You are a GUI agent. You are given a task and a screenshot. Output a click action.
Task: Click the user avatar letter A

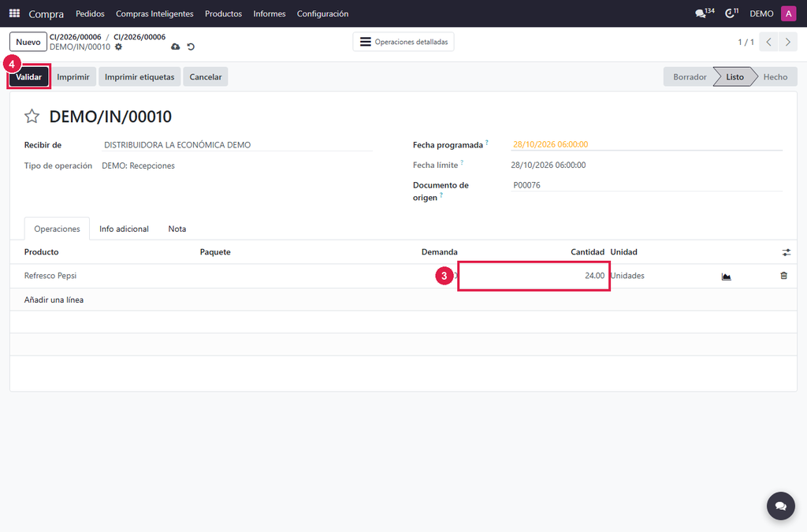pyautogui.click(x=788, y=13)
